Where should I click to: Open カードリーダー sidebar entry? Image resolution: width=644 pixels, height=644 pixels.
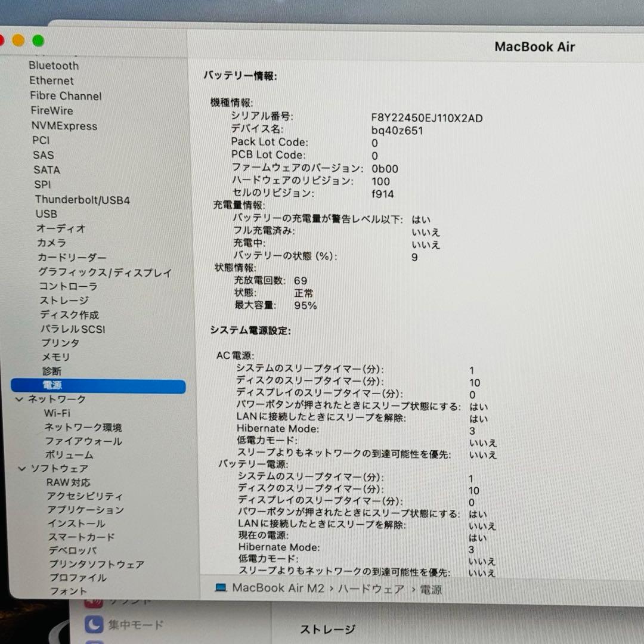[72, 258]
